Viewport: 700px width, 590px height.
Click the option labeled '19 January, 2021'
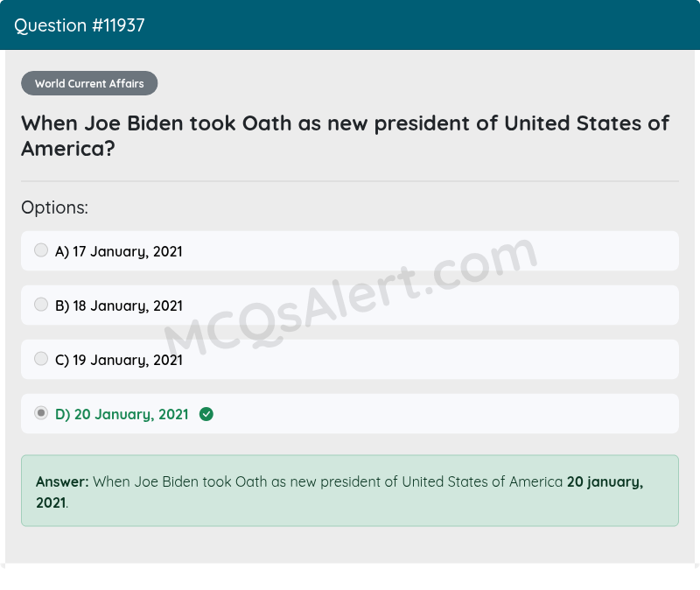[119, 360]
